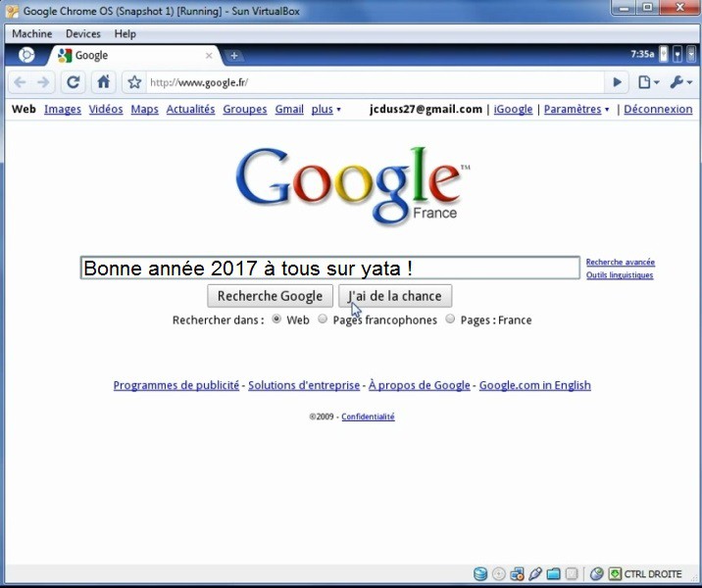This screenshot has height=588, width=702.
Task: Open the Images link
Action: 63,109
